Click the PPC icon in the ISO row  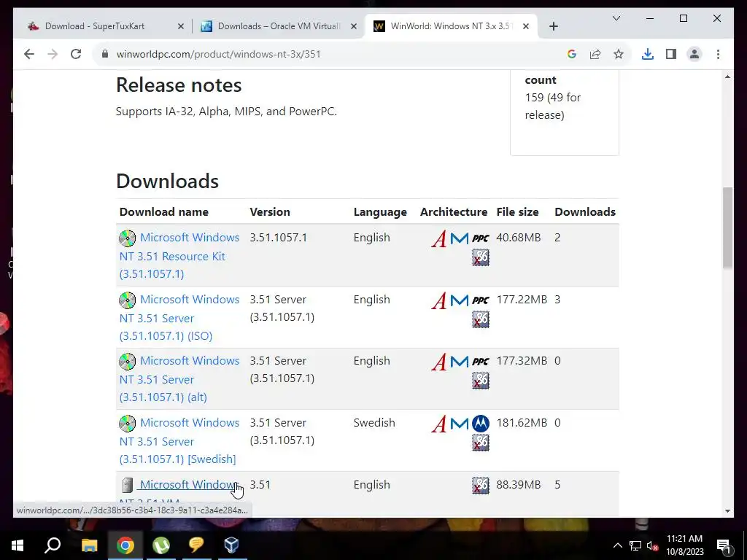(x=481, y=300)
